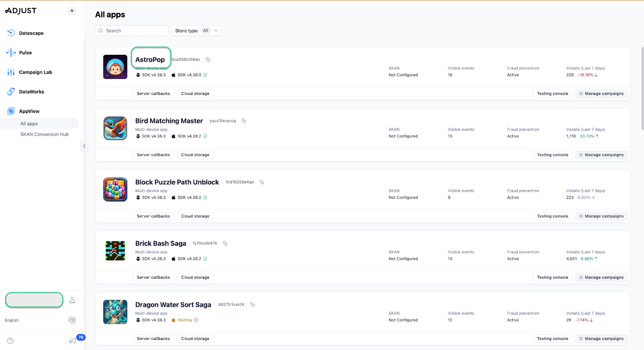
Task: Open Bird Matching Master Testing console
Action: click(x=553, y=155)
